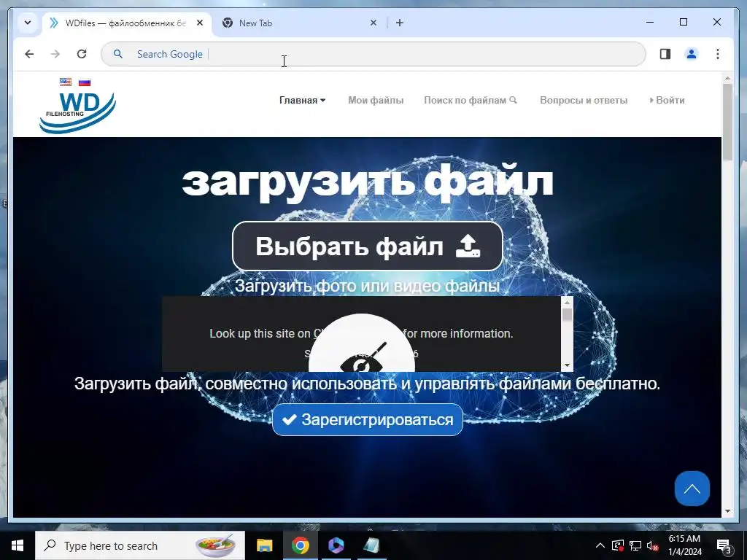
Task: Click the Зарегистрироваться register button
Action: point(368,419)
